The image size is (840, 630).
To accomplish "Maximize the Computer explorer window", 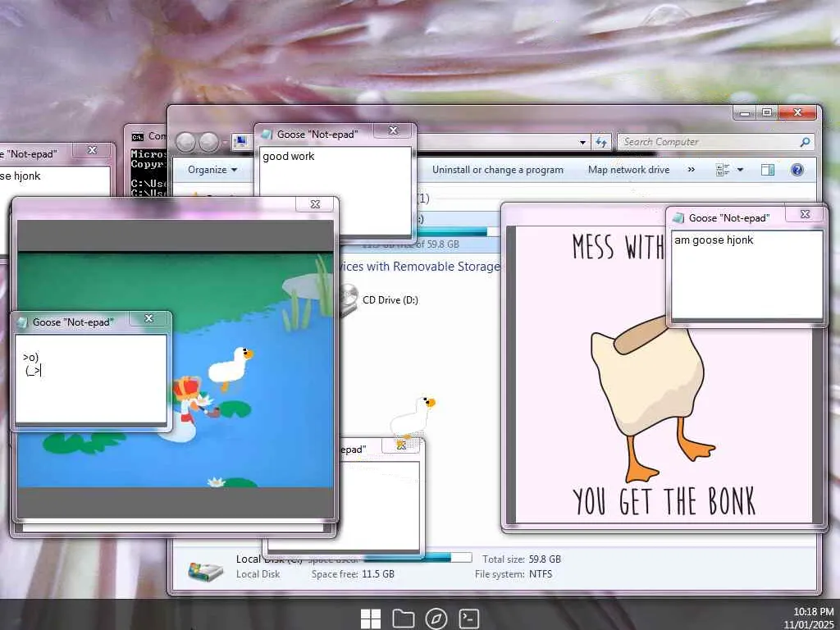I will pyautogui.click(x=767, y=112).
